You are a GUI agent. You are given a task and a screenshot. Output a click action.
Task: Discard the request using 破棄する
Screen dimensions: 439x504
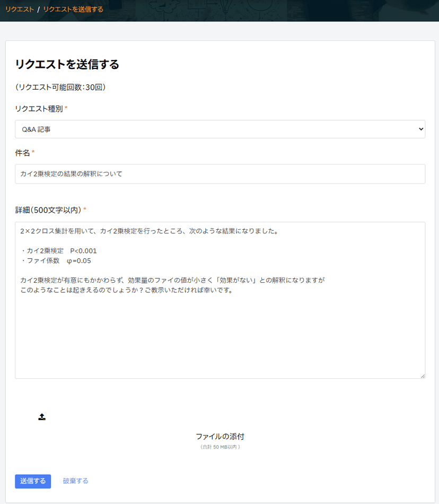coord(75,481)
